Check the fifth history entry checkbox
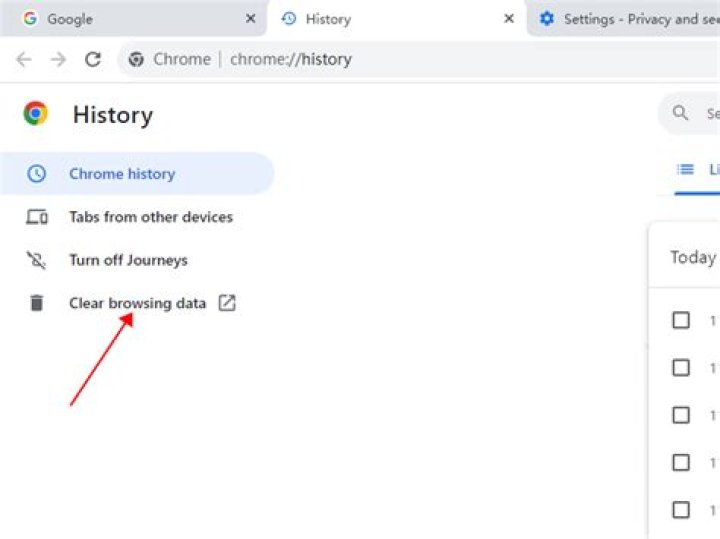 (x=681, y=510)
